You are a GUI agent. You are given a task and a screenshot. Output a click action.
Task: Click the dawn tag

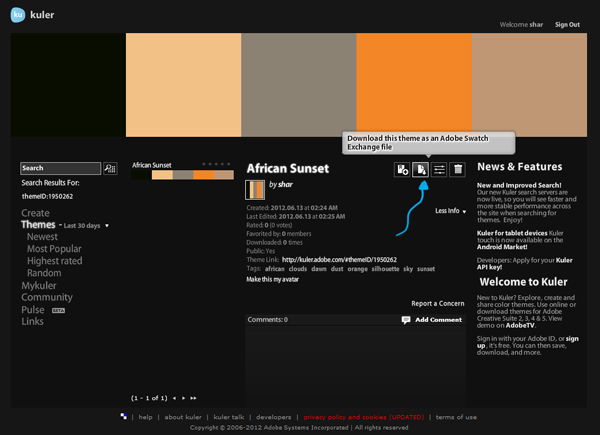tap(319, 269)
